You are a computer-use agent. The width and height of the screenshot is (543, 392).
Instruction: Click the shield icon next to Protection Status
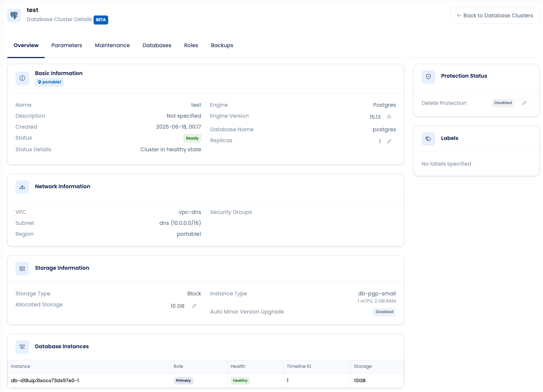point(428,77)
